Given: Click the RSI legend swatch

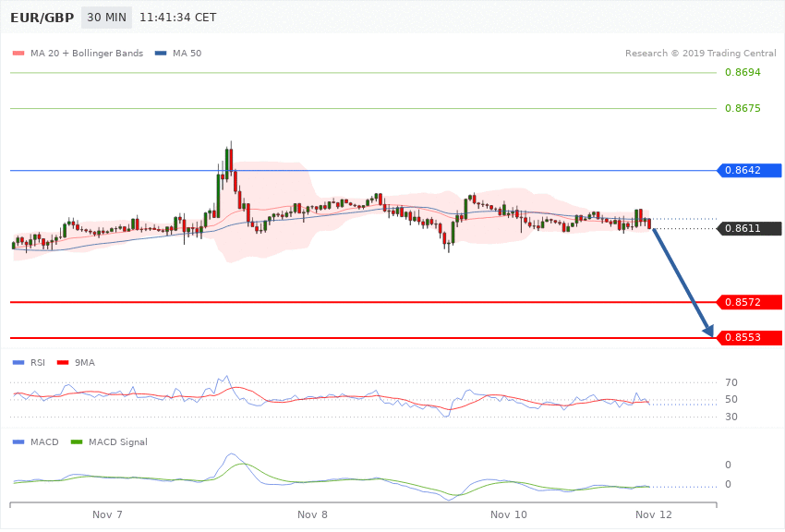Looking at the screenshot, I should pos(18,362).
